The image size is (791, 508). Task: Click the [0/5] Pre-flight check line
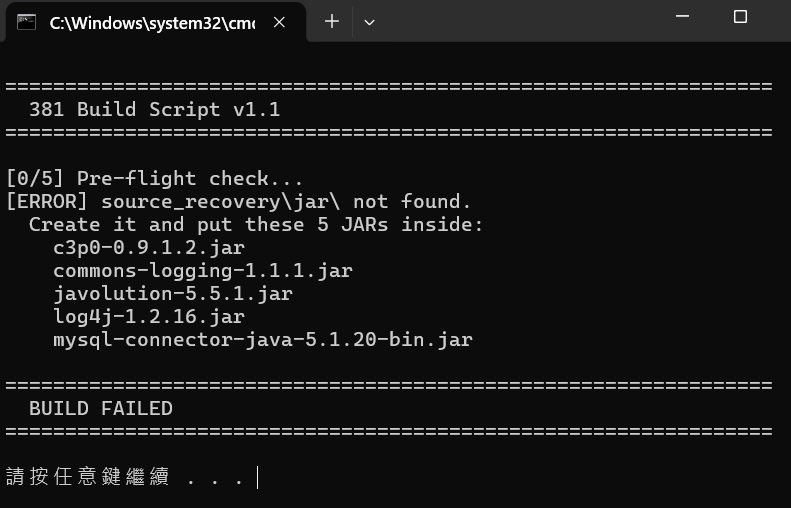pyautogui.click(x=154, y=179)
